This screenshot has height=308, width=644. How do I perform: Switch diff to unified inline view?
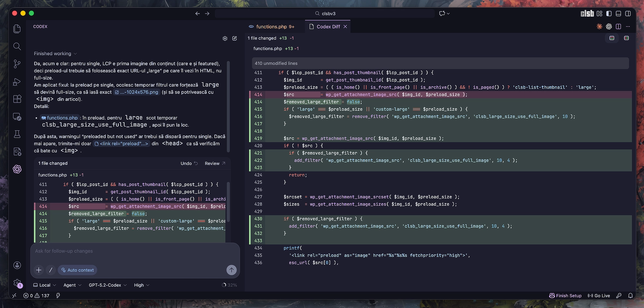(x=612, y=38)
